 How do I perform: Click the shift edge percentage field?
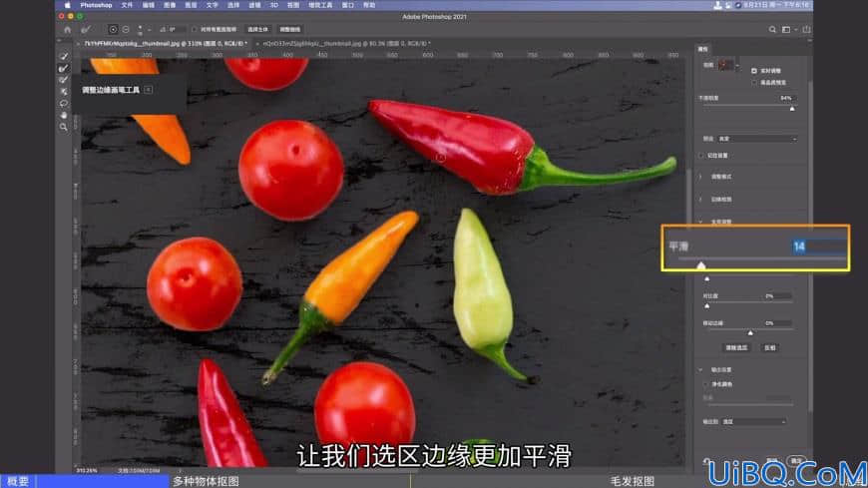point(777,323)
